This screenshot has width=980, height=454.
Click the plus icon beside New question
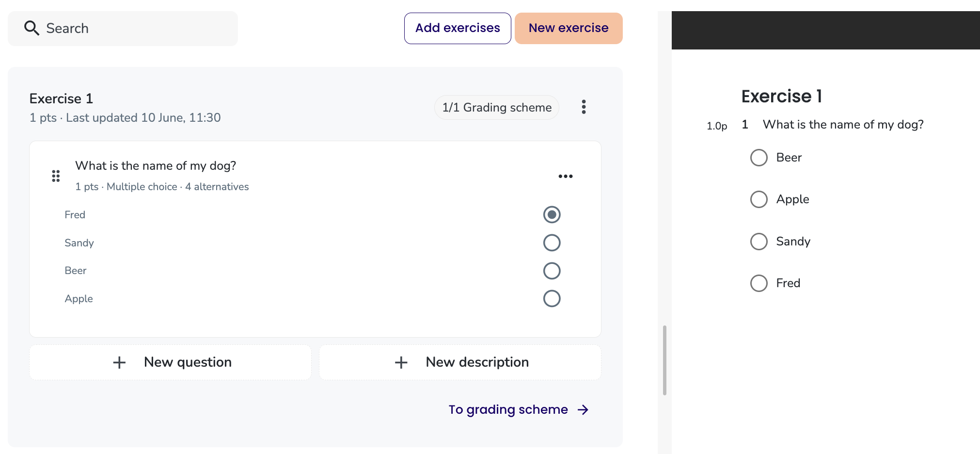[x=119, y=362]
